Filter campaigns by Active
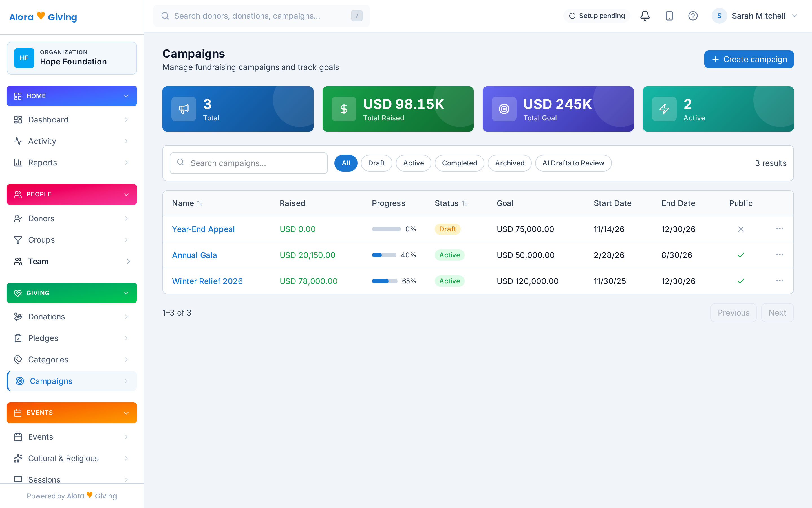The width and height of the screenshot is (812, 508). coord(413,163)
